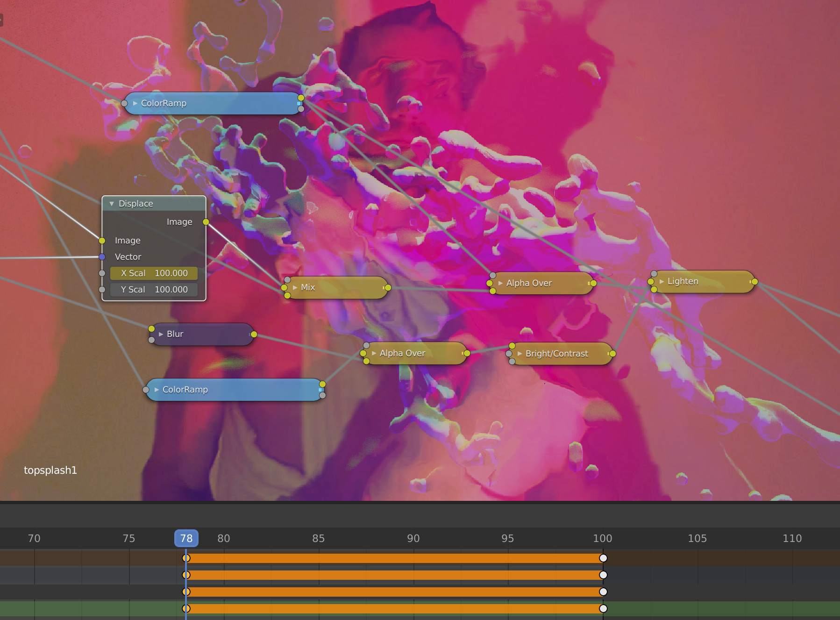Click frame 85 on timeline ruler
The image size is (840, 620).
(318, 538)
